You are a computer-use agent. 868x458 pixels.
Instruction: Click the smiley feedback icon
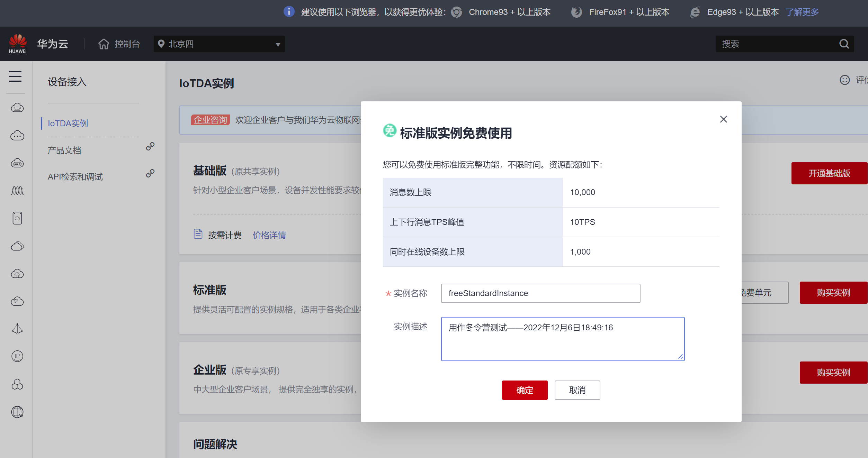(844, 80)
